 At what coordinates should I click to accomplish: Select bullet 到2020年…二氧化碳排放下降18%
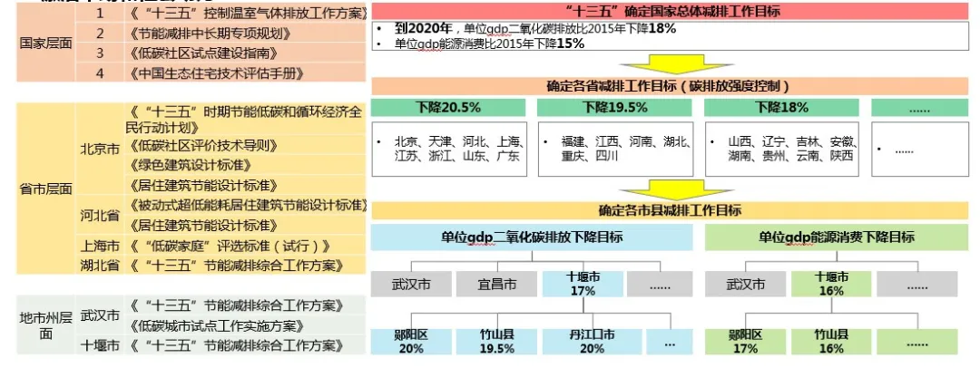coord(535,28)
